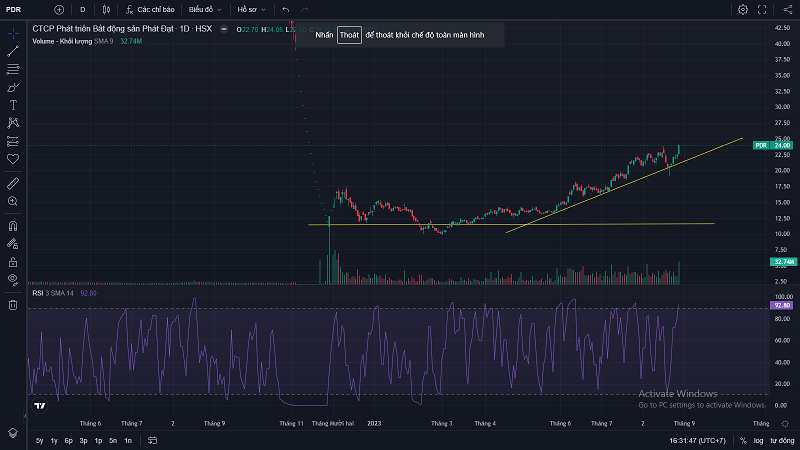Toggle magnet mode for drawings
800x450 pixels.
coord(13,226)
